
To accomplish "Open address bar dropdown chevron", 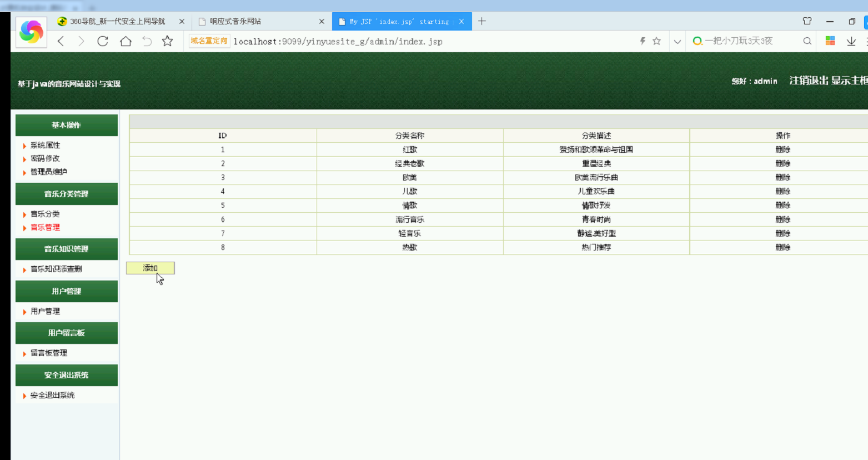I will click(x=677, y=42).
